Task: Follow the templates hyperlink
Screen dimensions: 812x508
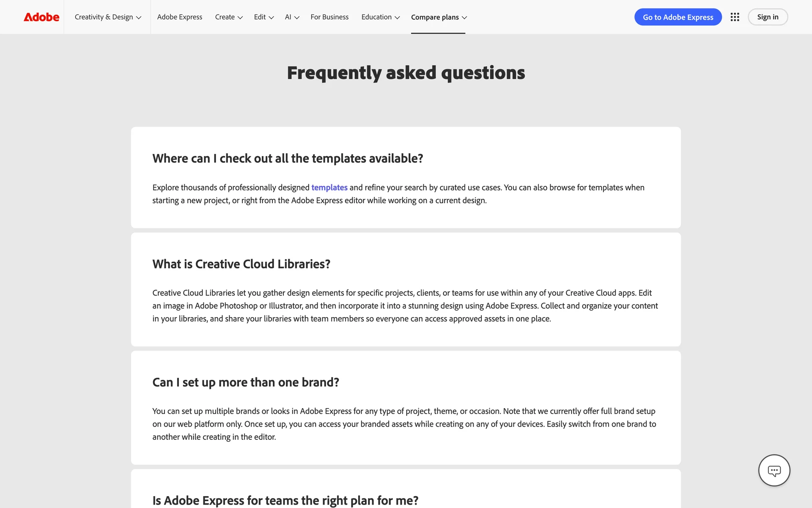Action: point(329,188)
